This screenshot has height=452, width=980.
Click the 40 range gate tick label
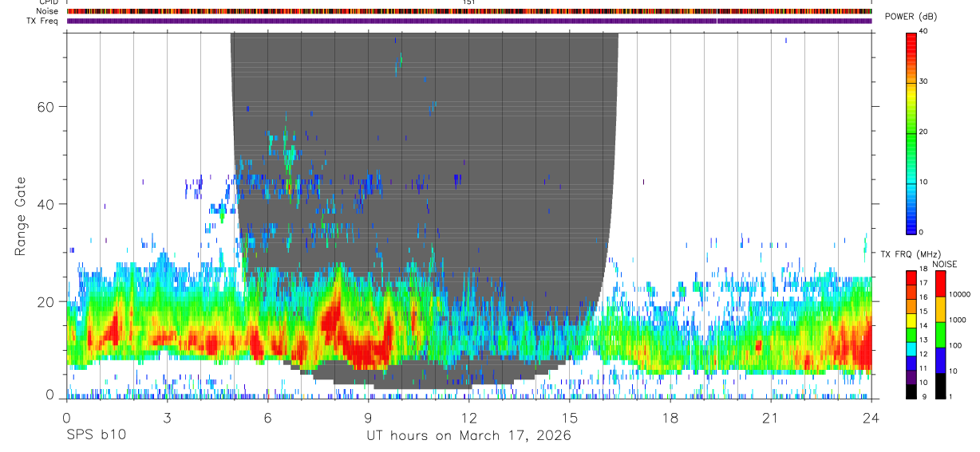(46, 204)
